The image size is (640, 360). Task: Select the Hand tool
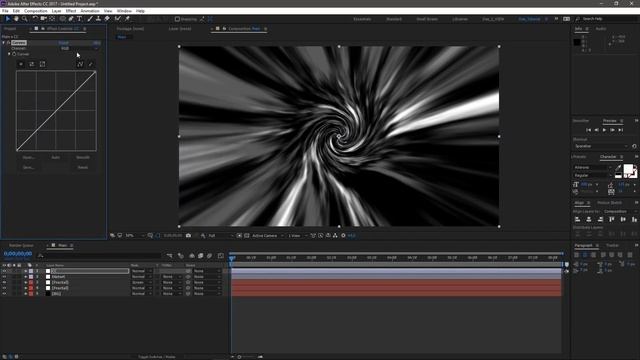pyautogui.click(x=16, y=19)
